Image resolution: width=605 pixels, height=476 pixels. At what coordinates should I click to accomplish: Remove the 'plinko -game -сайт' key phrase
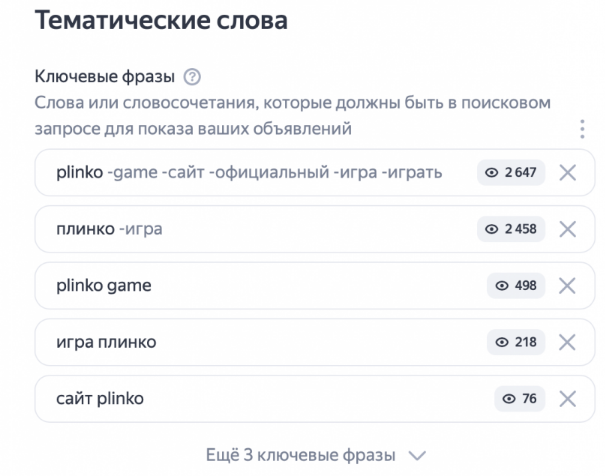[x=568, y=172]
